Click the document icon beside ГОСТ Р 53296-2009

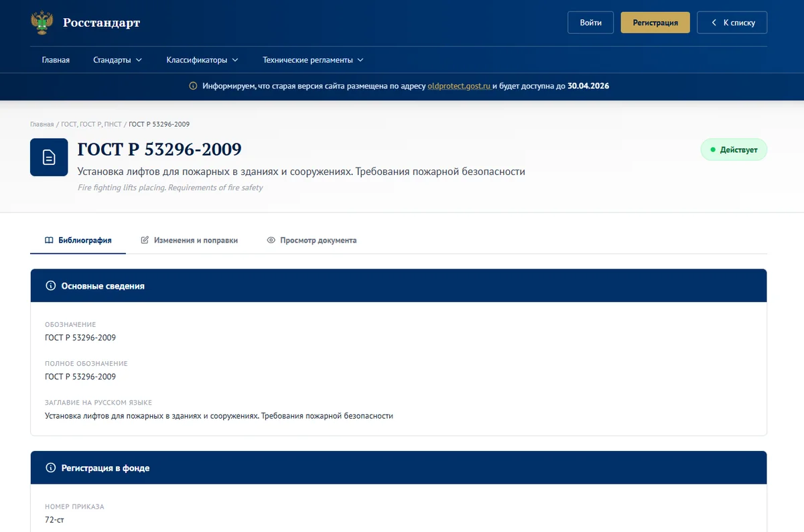tap(49, 157)
